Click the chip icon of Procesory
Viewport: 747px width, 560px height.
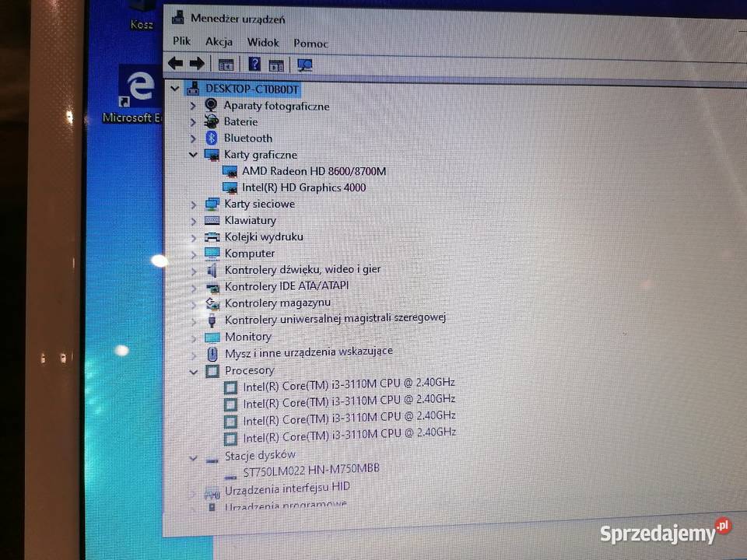coord(212,371)
